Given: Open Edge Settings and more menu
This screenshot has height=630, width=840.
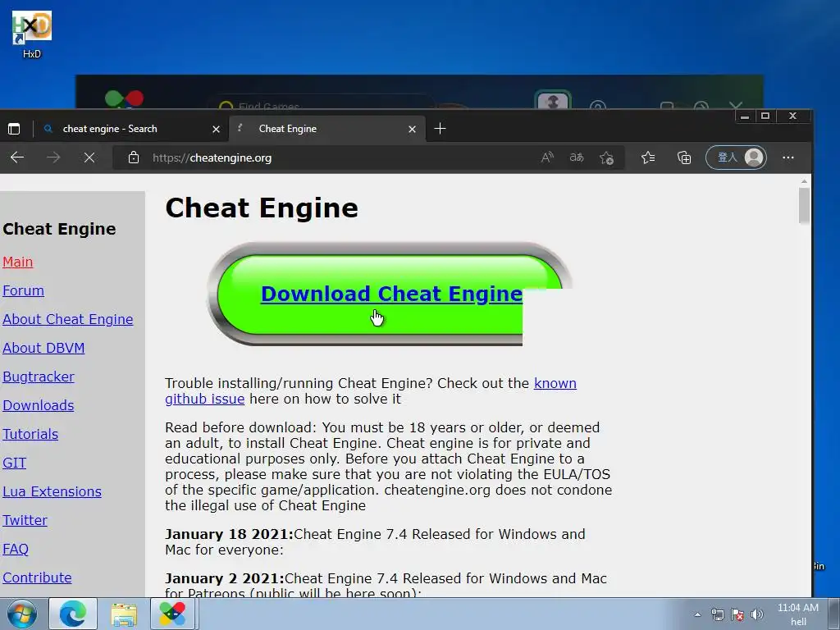Looking at the screenshot, I should (x=788, y=157).
